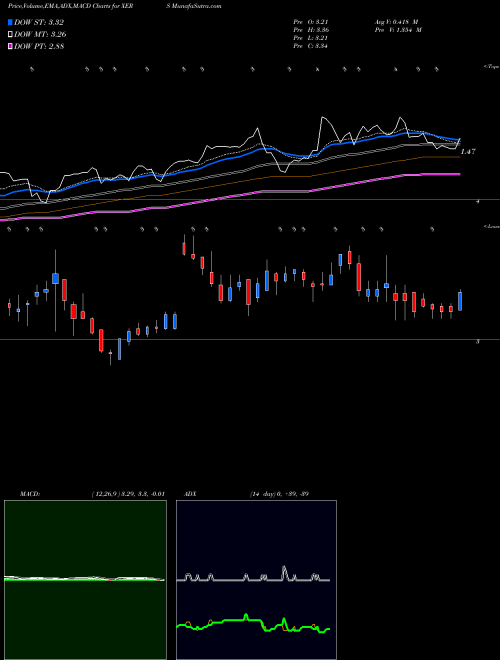Select the Pre C: 3.34 value
Image resolution: width=500 pixels, height=660 pixels.
311,46
